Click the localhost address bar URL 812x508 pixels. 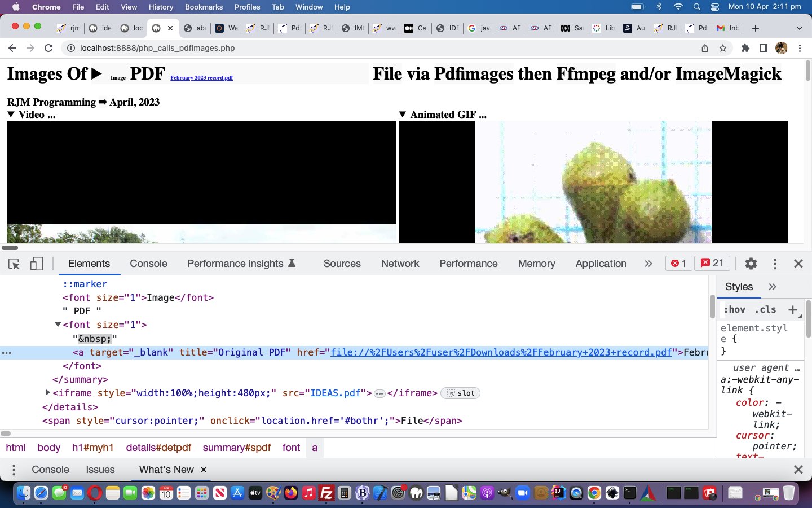click(x=157, y=48)
